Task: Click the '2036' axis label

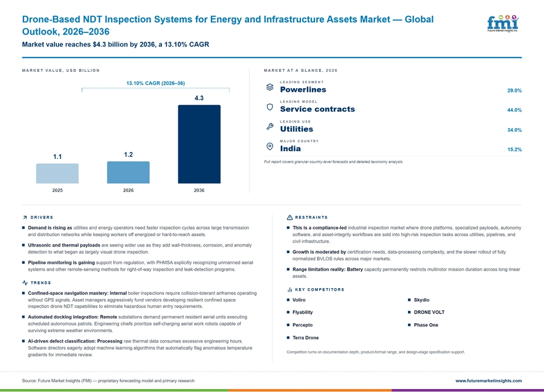Action: [199, 190]
